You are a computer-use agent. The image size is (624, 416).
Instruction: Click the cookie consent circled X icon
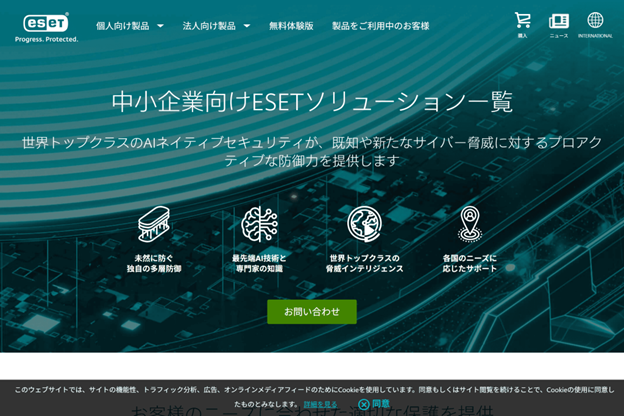click(363, 404)
